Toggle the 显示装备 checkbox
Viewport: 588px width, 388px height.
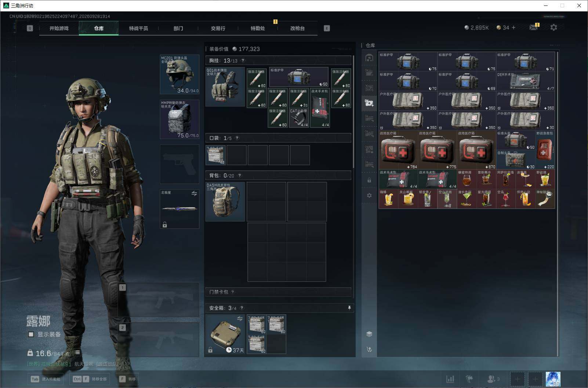[31, 334]
